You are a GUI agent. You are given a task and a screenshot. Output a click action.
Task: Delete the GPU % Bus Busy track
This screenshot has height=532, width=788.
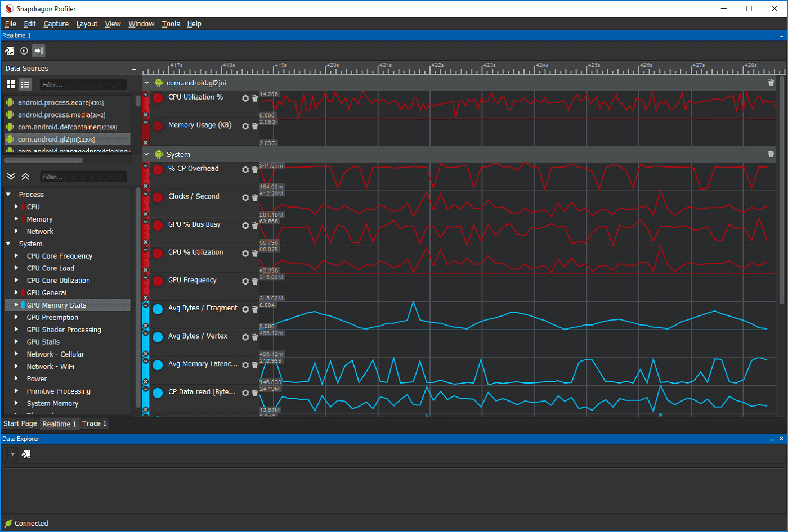pos(254,225)
